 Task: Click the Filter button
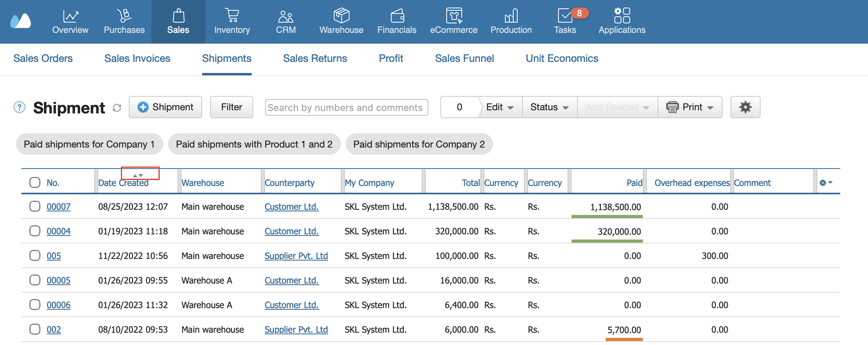[x=231, y=107]
